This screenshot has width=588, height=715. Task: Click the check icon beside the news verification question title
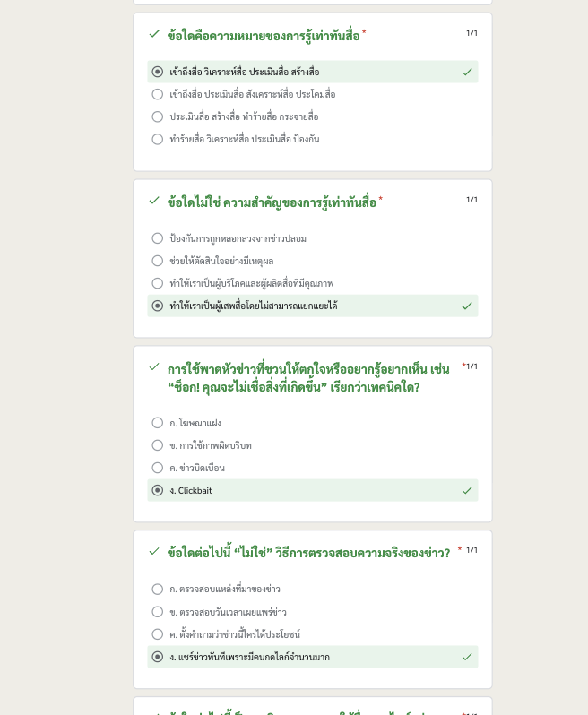click(154, 551)
